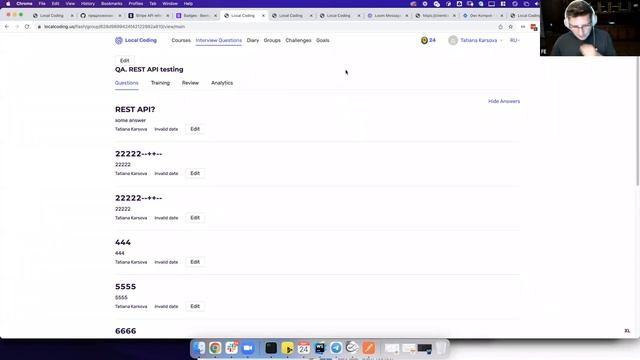The image size is (640, 360).
Task: Open Finder from the dock
Action: click(x=199, y=348)
